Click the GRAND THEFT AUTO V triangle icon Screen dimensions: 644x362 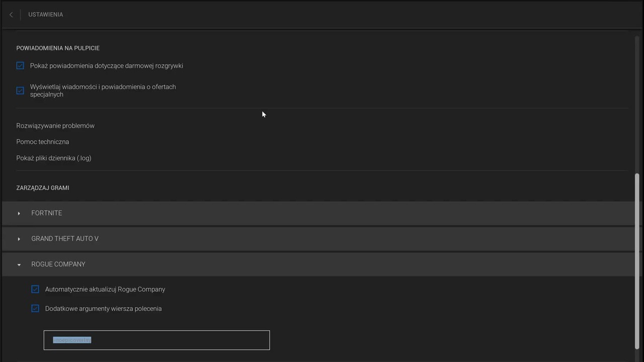coord(19,239)
